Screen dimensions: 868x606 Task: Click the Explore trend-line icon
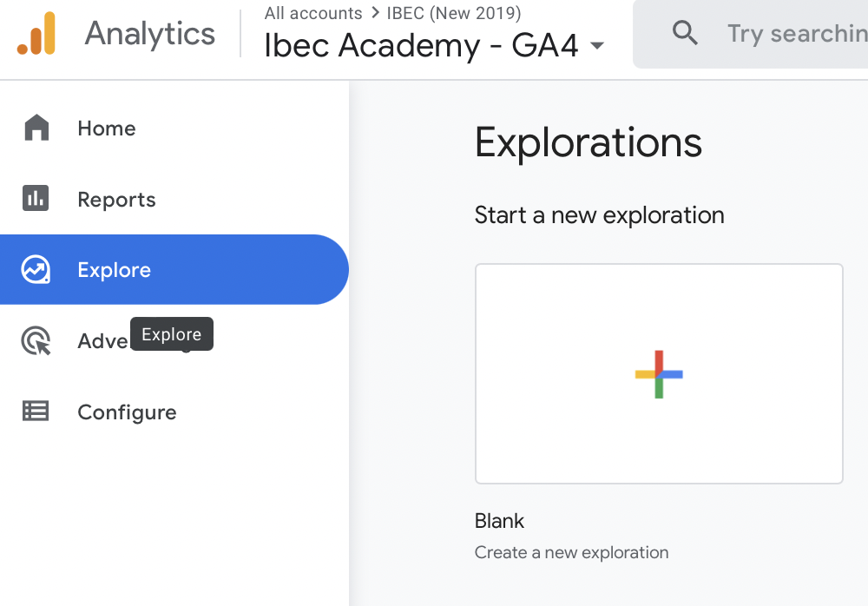pos(36,270)
